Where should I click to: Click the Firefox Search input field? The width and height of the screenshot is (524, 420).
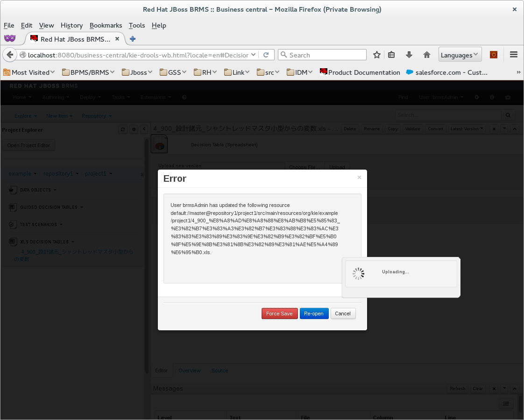(322, 55)
